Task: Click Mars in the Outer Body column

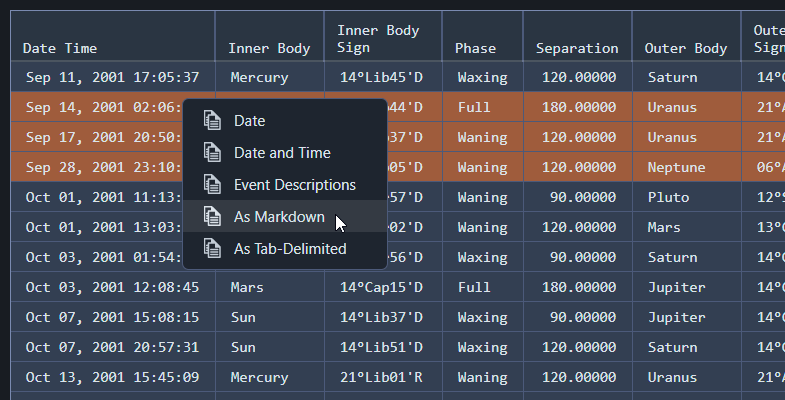Action: (664, 227)
